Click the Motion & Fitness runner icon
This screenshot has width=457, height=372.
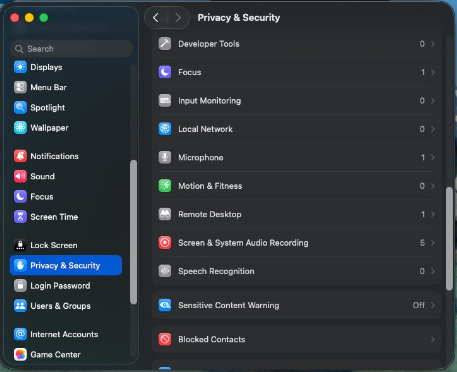point(165,186)
